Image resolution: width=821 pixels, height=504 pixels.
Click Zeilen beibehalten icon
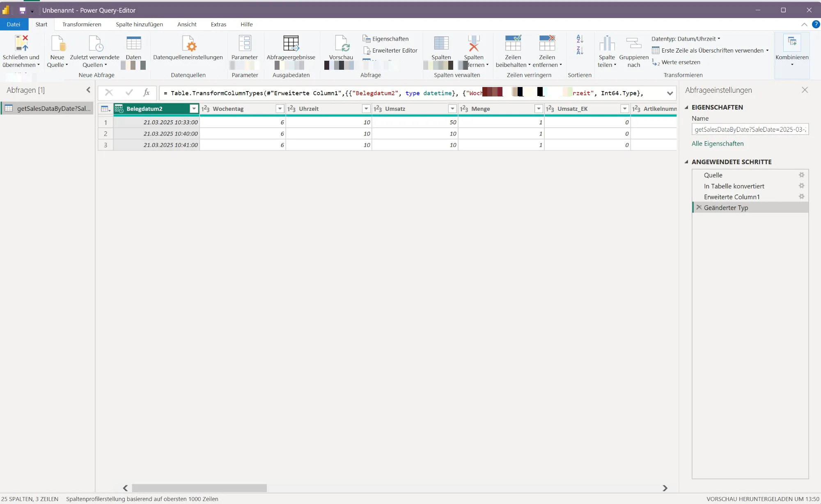tap(513, 43)
